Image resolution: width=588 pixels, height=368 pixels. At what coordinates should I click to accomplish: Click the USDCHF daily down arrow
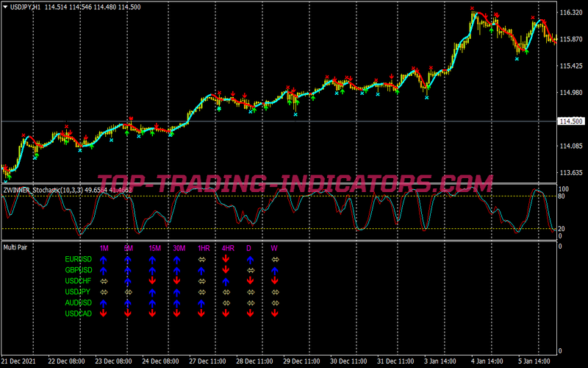pos(250,280)
